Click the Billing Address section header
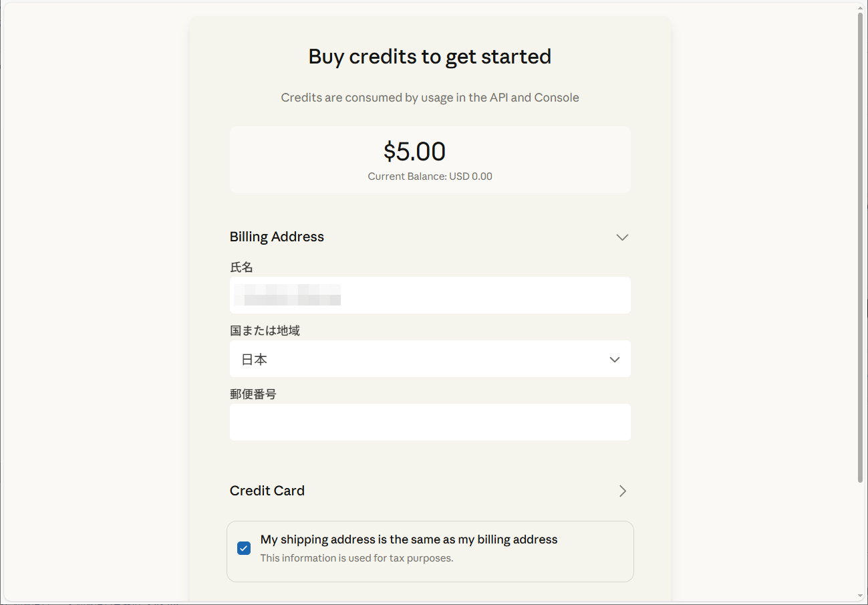This screenshot has width=868, height=605. pyautogui.click(x=277, y=237)
